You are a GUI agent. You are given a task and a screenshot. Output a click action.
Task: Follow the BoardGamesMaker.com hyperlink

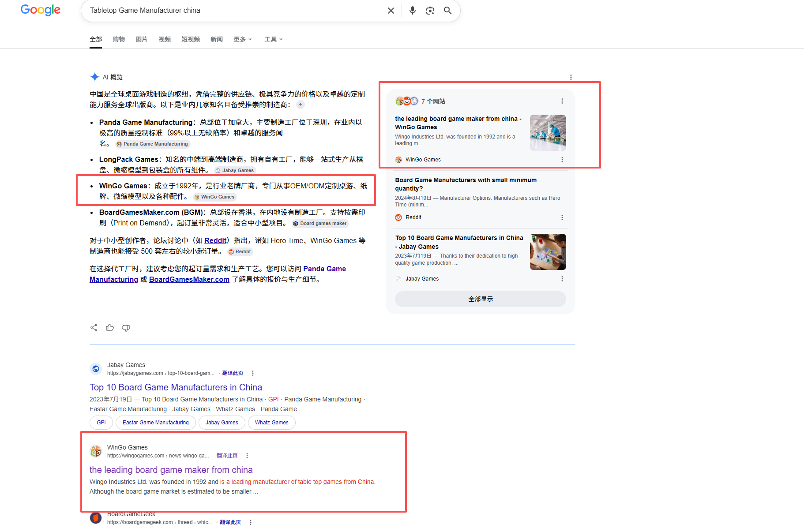point(189,279)
